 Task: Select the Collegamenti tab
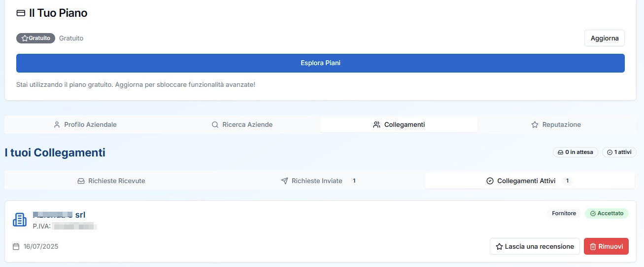(399, 125)
